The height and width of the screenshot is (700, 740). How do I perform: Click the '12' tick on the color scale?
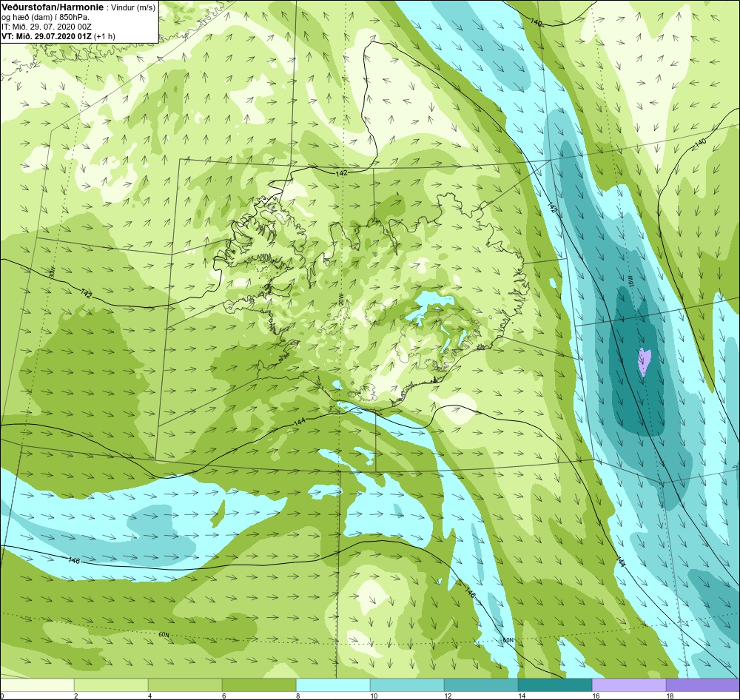point(448,696)
